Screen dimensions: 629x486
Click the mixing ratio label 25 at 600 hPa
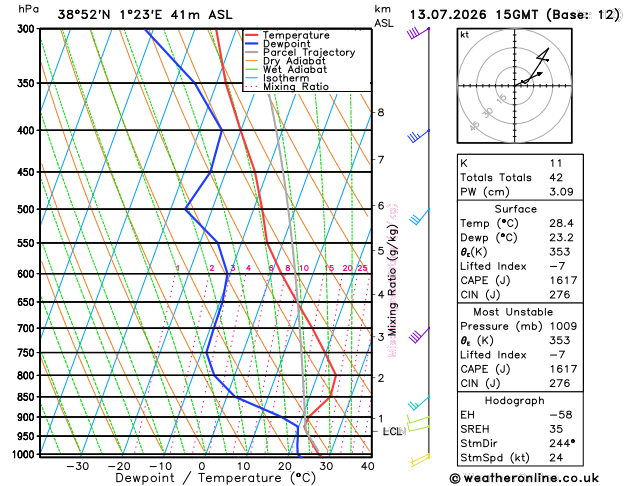coord(363,268)
